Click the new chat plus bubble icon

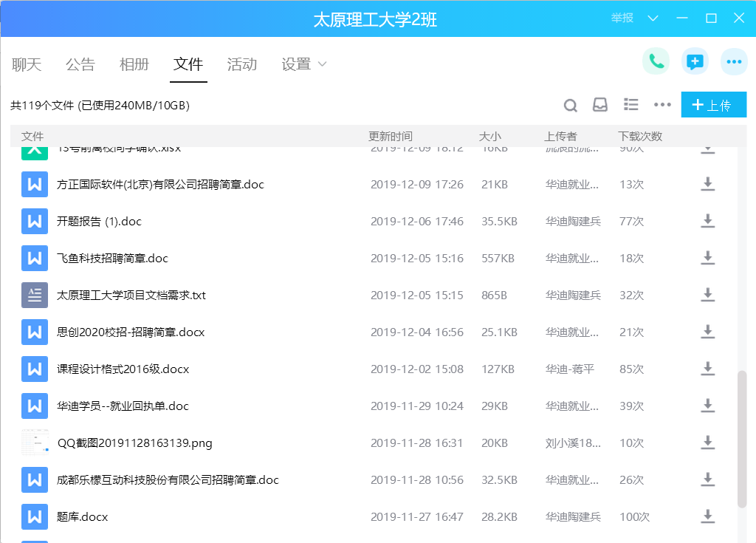pos(694,62)
